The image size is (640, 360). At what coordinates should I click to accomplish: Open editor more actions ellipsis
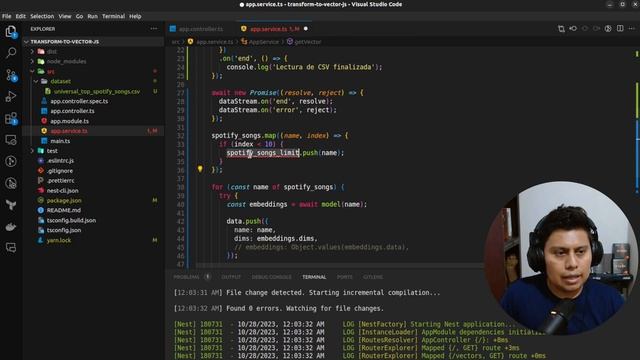pyautogui.click(x=632, y=29)
